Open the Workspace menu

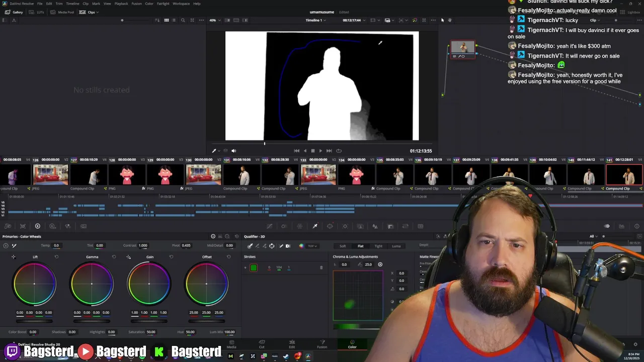(181, 4)
